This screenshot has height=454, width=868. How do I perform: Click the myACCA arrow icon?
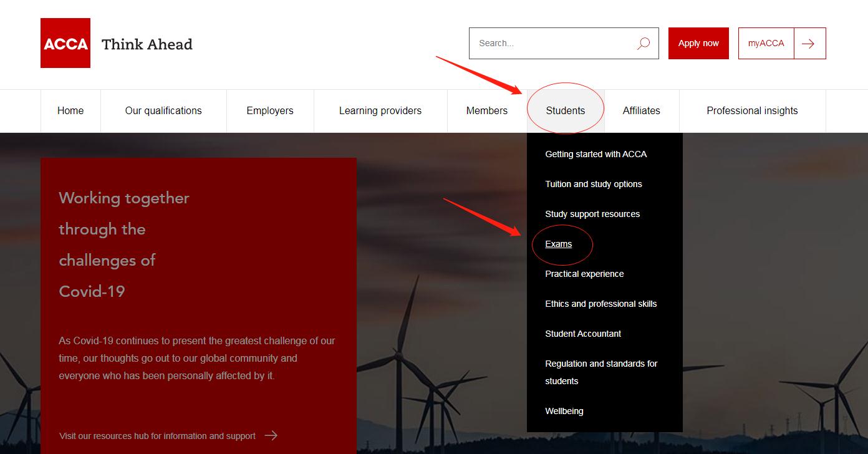(809, 43)
